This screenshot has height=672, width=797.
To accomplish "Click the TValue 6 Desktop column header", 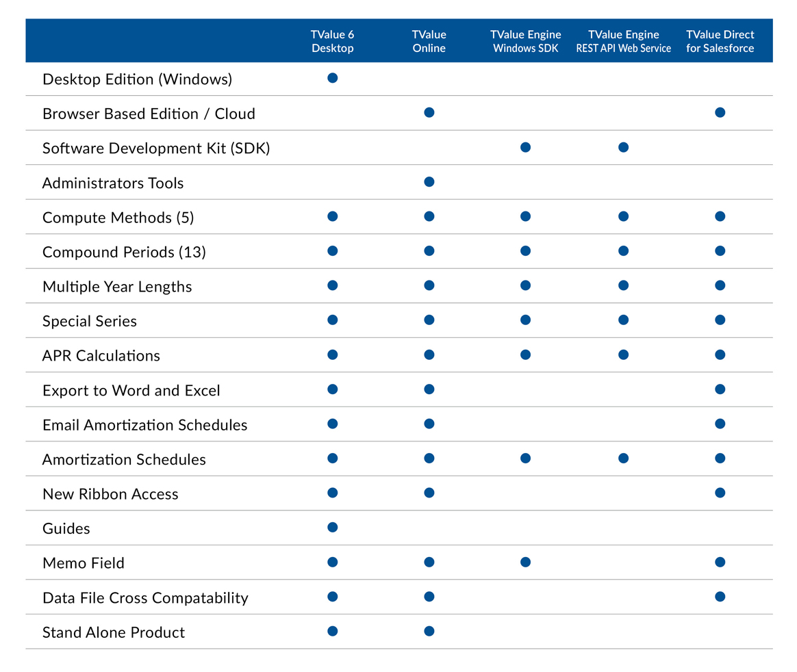I will 332,41.
